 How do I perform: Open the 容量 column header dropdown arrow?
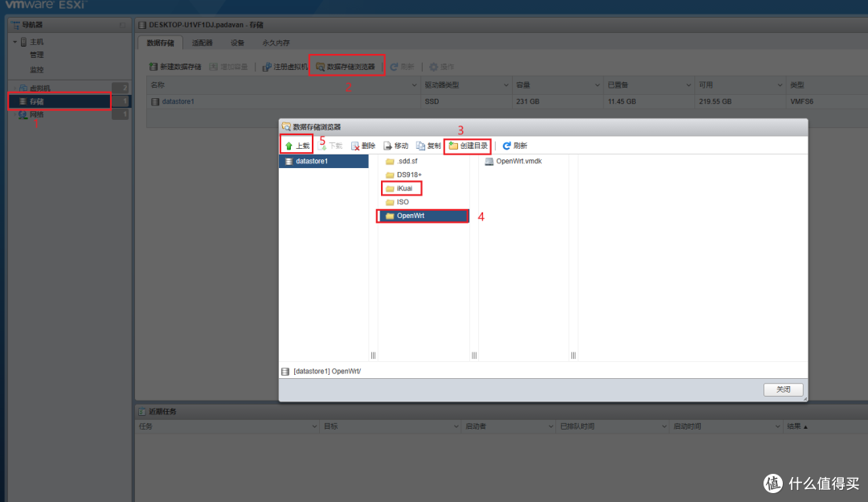(600, 84)
